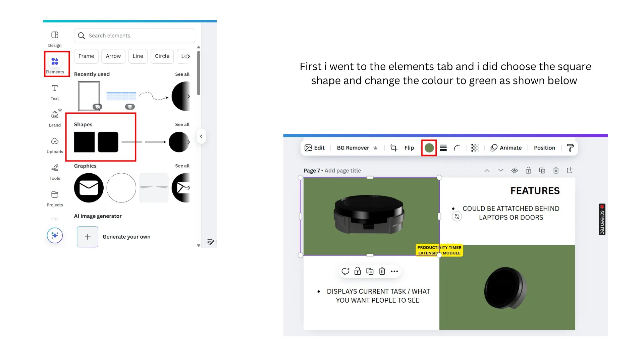Open the Position panel
Image resolution: width=644 pixels, height=362 pixels.
tap(544, 148)
